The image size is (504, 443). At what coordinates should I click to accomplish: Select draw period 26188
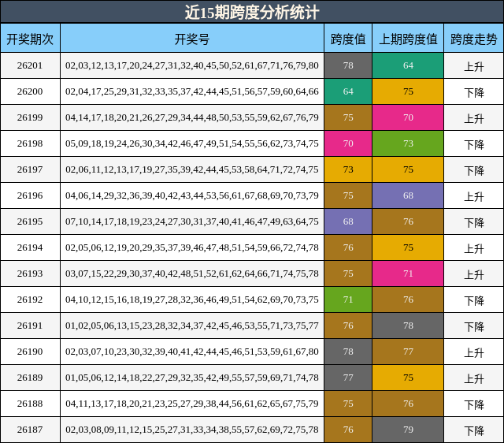pyautogui.click(x=30, y=404)
